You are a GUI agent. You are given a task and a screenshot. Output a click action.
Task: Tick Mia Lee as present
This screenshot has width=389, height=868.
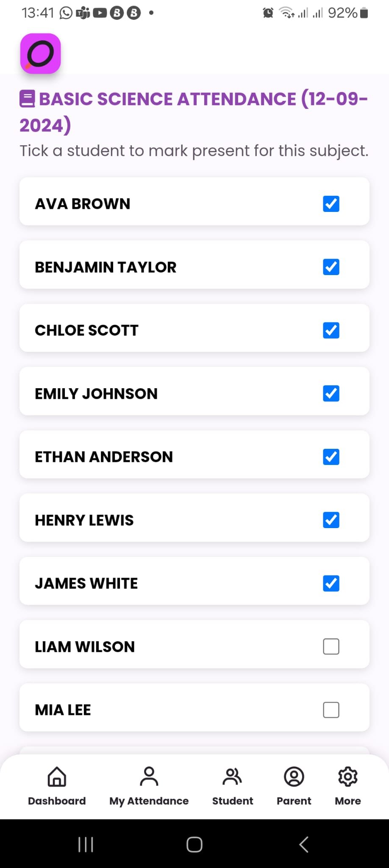[331, 709]
